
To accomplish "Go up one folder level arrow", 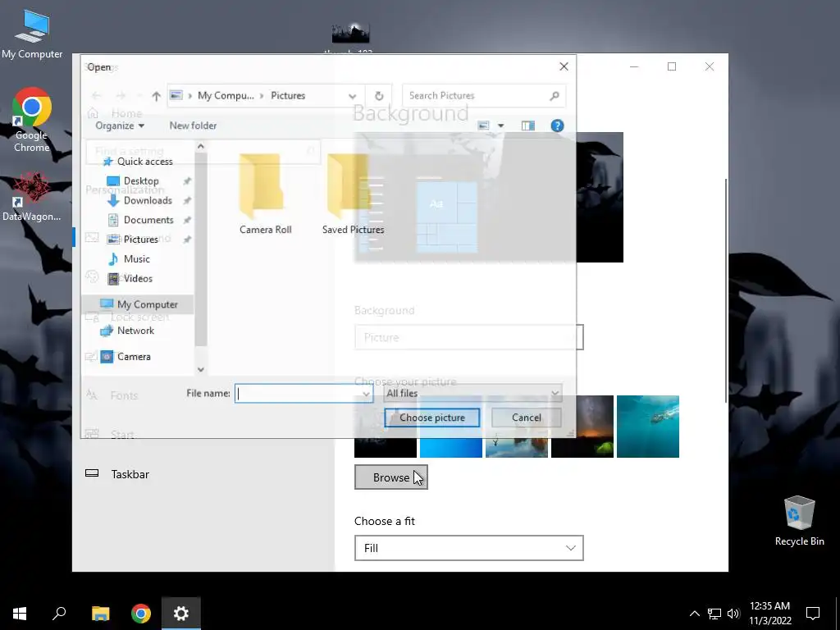I will pos(156,96).
